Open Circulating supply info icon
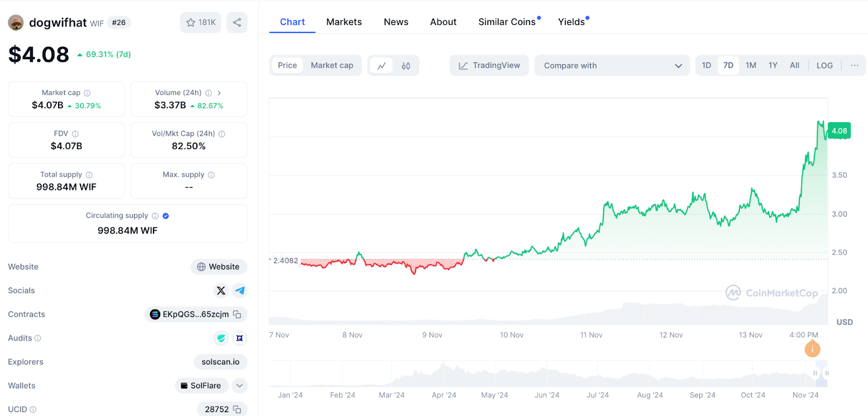This screenshot has height=416, width=868. [x=155, y=216]
